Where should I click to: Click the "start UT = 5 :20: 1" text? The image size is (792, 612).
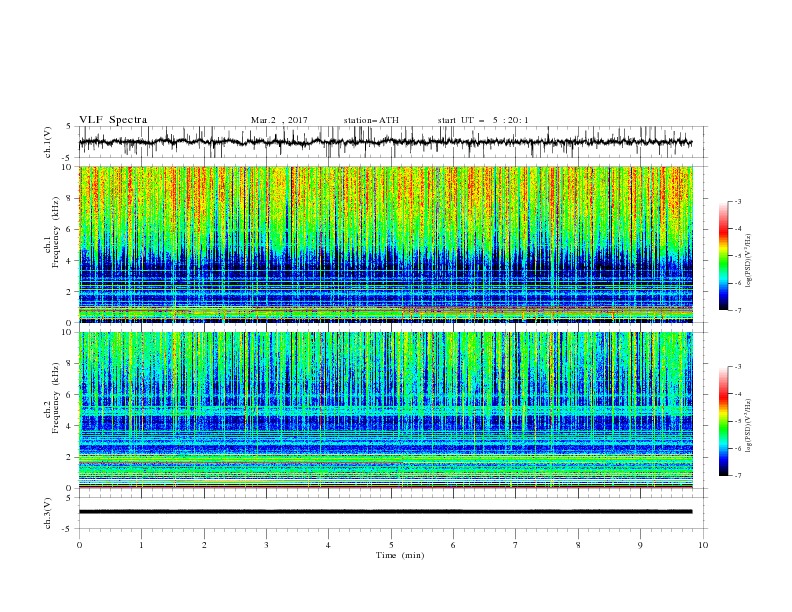[483, 120]
